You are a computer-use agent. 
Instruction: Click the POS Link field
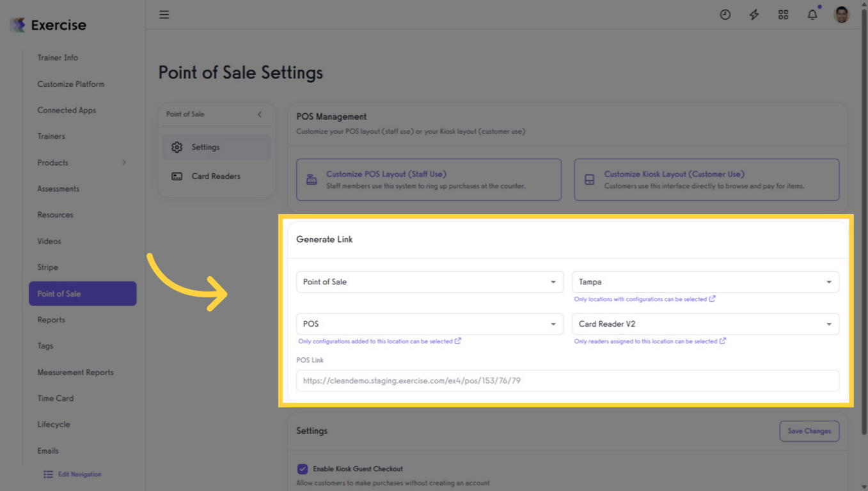click(x=567, y=380)
